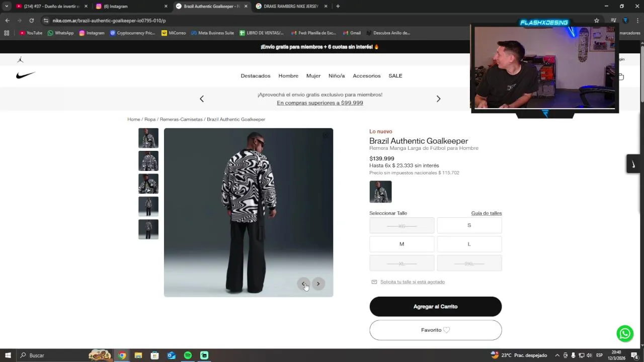Select size S
Image resolution: width=644 pixels, height=362 pixels.
469,225
